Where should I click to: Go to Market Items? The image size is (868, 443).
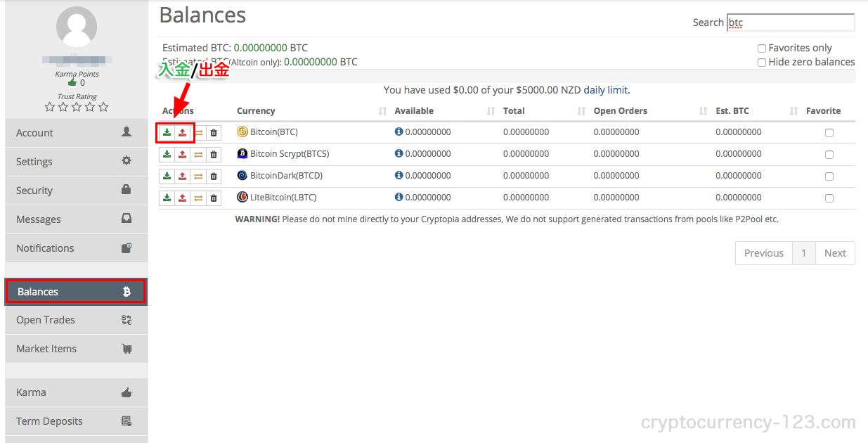coord(76,349)
